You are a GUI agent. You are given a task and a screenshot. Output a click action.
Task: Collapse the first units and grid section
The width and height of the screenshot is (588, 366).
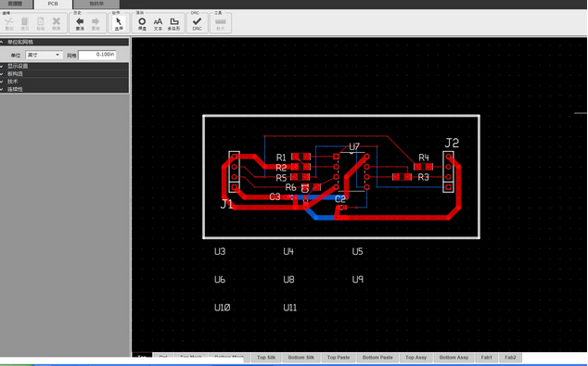coord(64,42)
